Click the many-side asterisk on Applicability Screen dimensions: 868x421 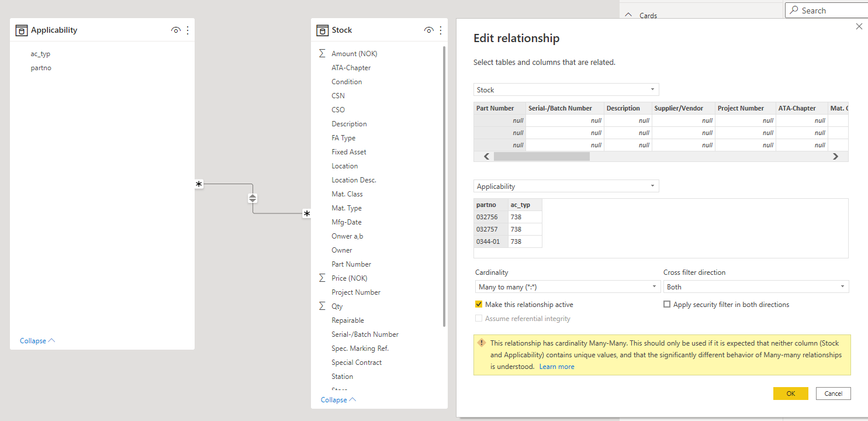[199, 184]
